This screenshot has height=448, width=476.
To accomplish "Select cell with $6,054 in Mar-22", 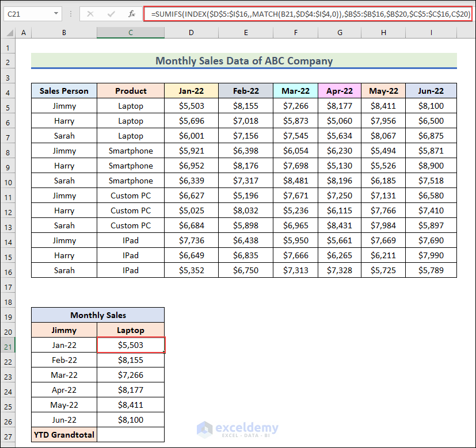I will click(295, 151).
